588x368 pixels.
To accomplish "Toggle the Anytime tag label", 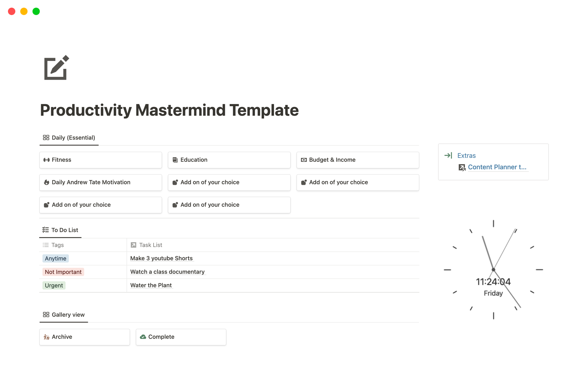I will point(55,258).
